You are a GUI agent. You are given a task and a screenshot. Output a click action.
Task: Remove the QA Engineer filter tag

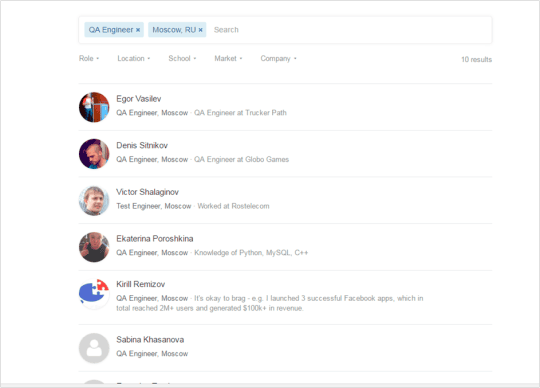coord(138,30)
